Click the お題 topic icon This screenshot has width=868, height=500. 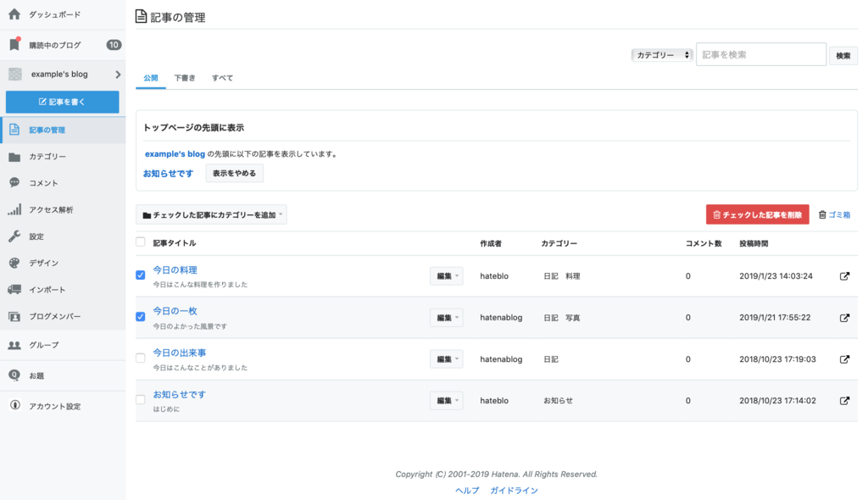point(14,375)
